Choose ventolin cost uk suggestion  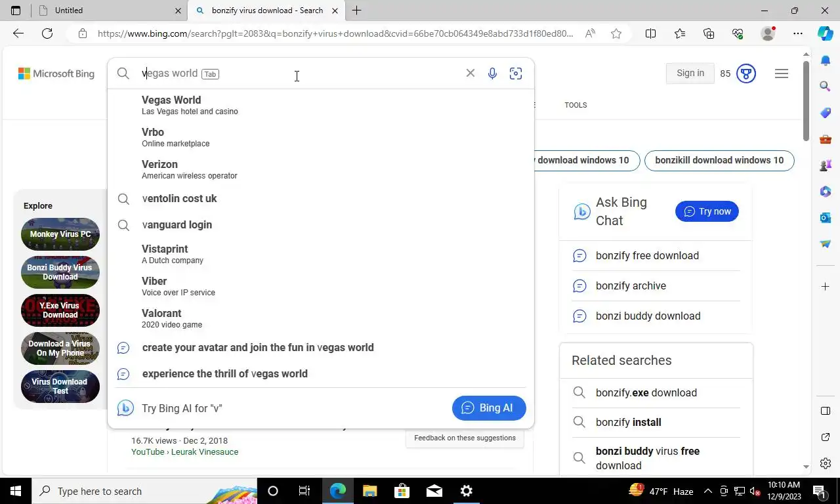pos(320,198)
